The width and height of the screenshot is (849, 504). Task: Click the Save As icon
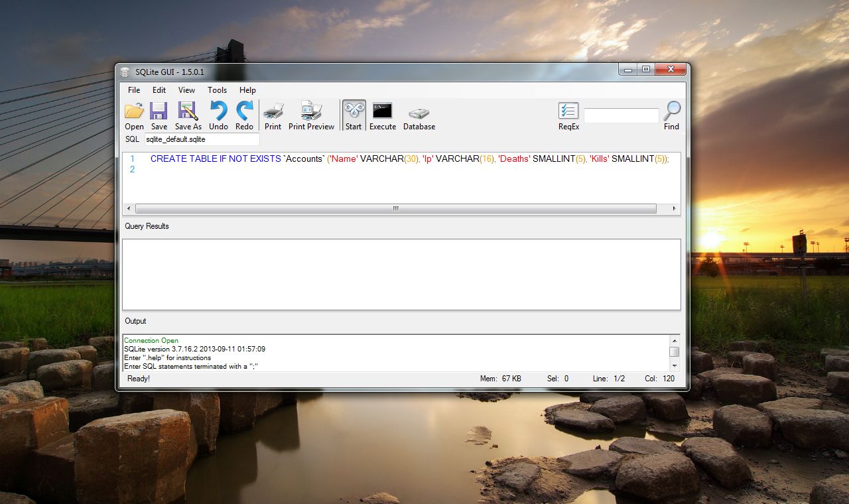[x=188, y=111]
